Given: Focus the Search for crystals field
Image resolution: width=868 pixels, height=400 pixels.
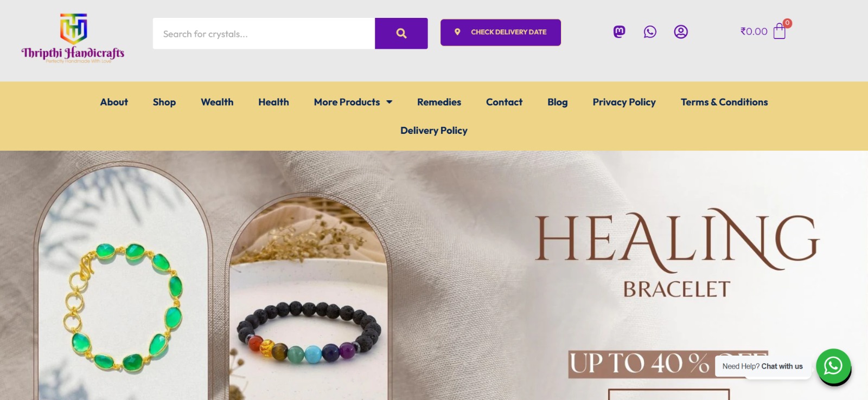Looking at the screenshot, I should 264,34.
